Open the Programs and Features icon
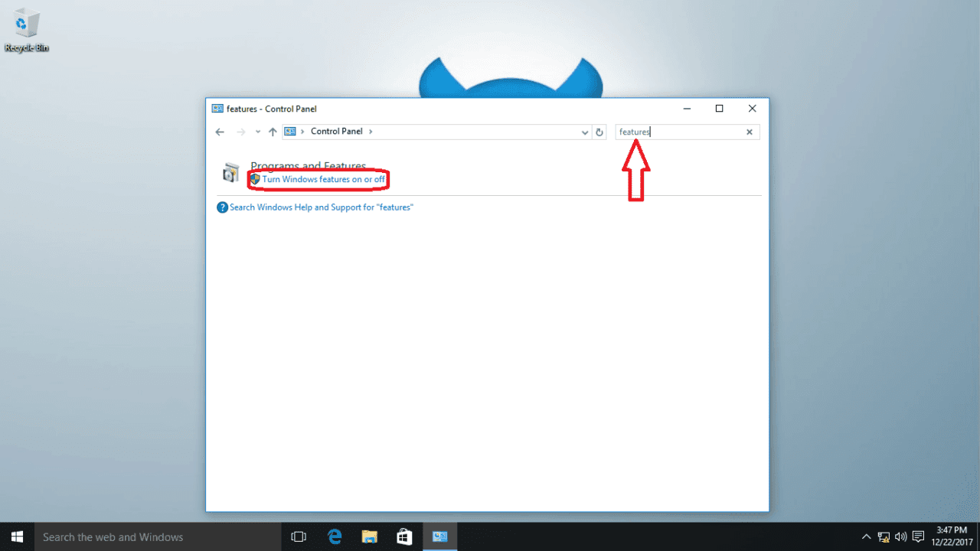 click(232, 172)
